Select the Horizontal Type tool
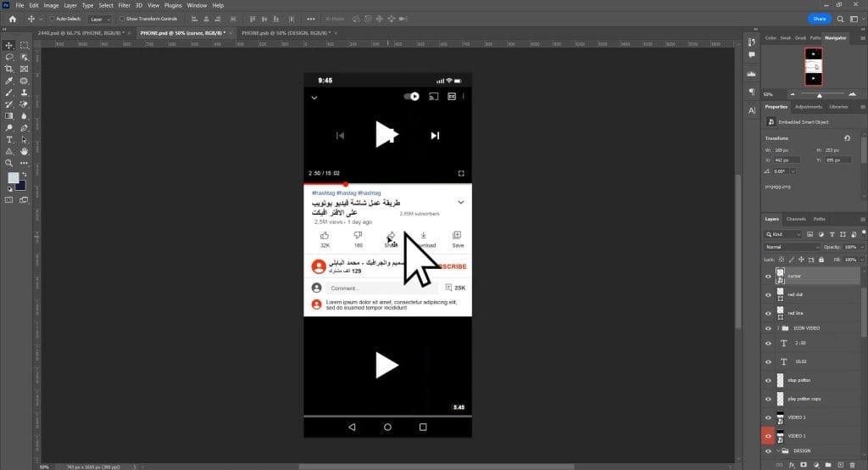Viewport: 868px width, 470px height. [x=8, y=140]
